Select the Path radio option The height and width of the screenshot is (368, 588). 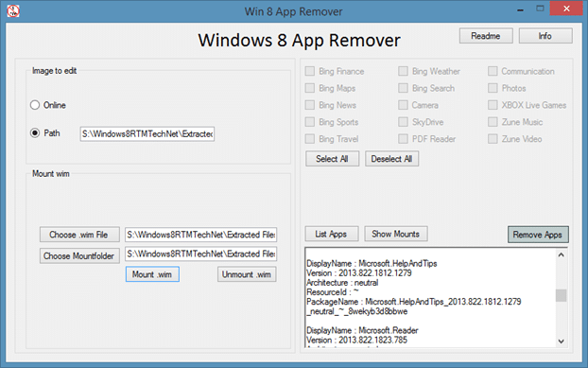click(x=35, y=133)
